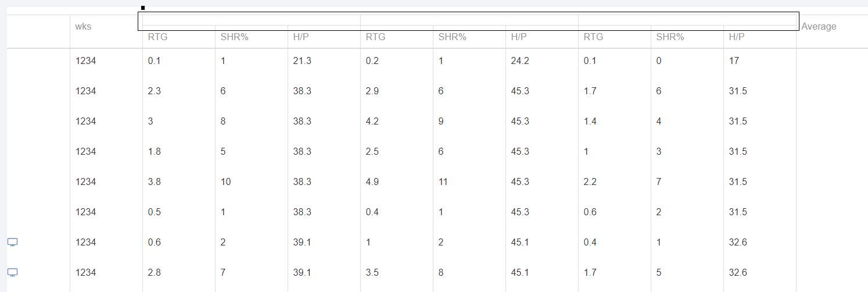Select the RTG cell showing 2.5

397,151
